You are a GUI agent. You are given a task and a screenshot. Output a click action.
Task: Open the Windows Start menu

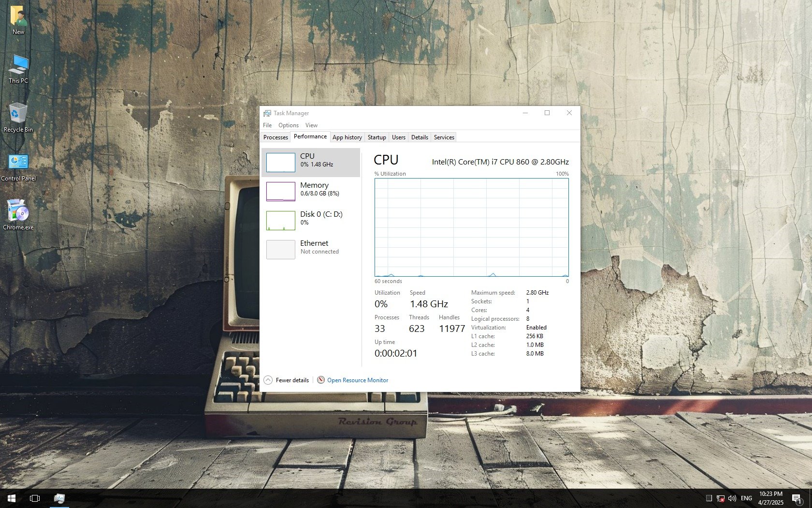click(x=12, y=498)
